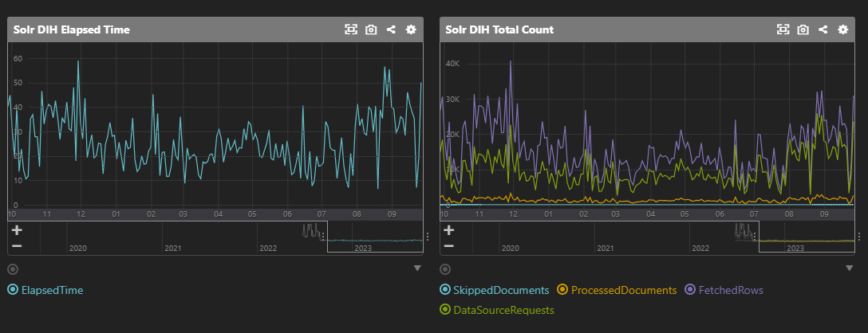Click 2020 in the Total Count navigator timeline
Screen dimensions: 868x333
point(510,249)
